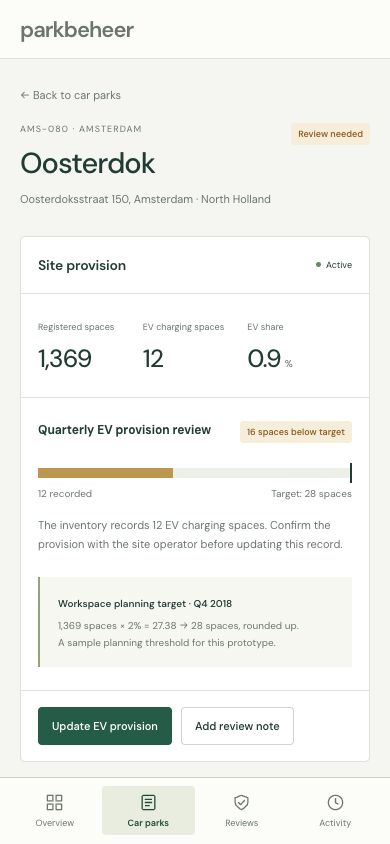390x844 pixels.
Task: Switch to the Reviews tab label
Action: (242, 823)
